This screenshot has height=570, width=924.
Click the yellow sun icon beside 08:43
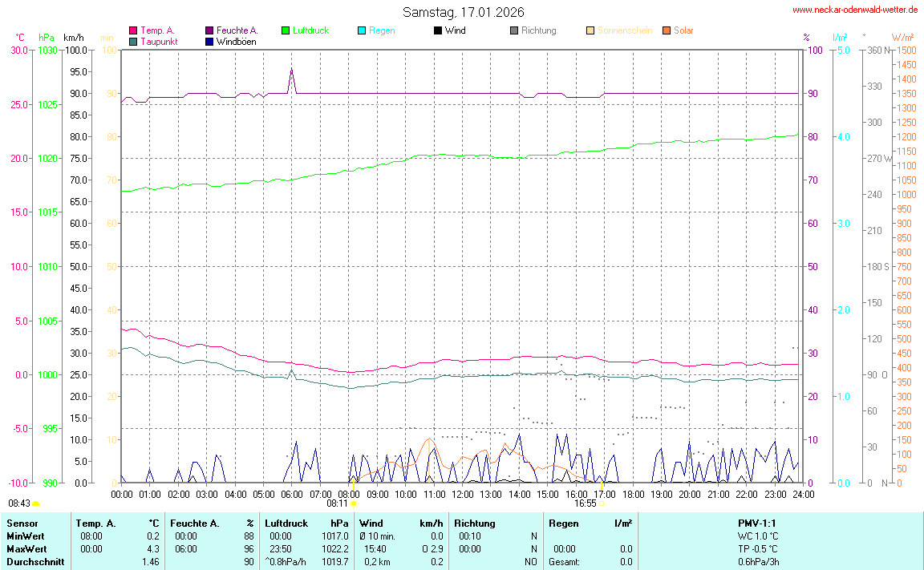(x=36, y=503)
